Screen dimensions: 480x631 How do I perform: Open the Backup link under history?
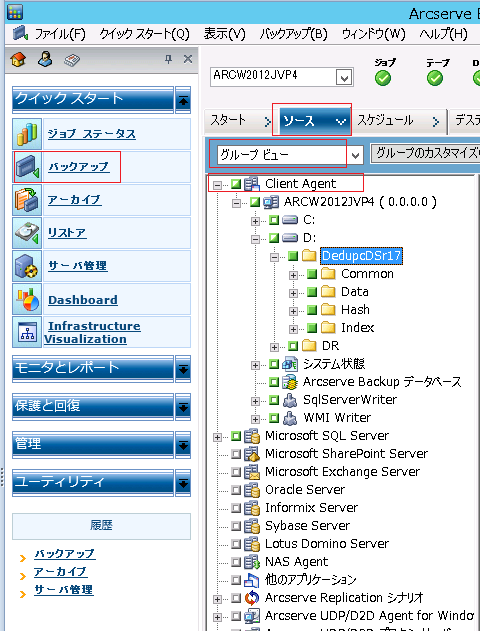click(x=65, y=554)
